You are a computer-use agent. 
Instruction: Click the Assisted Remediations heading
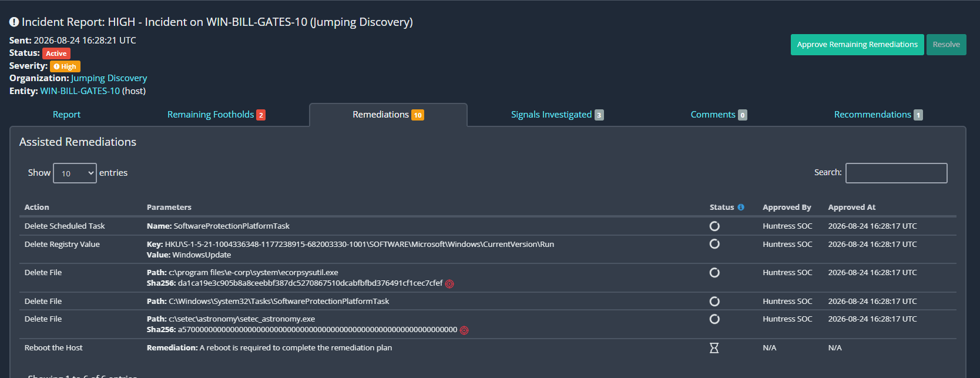(78, 142)
